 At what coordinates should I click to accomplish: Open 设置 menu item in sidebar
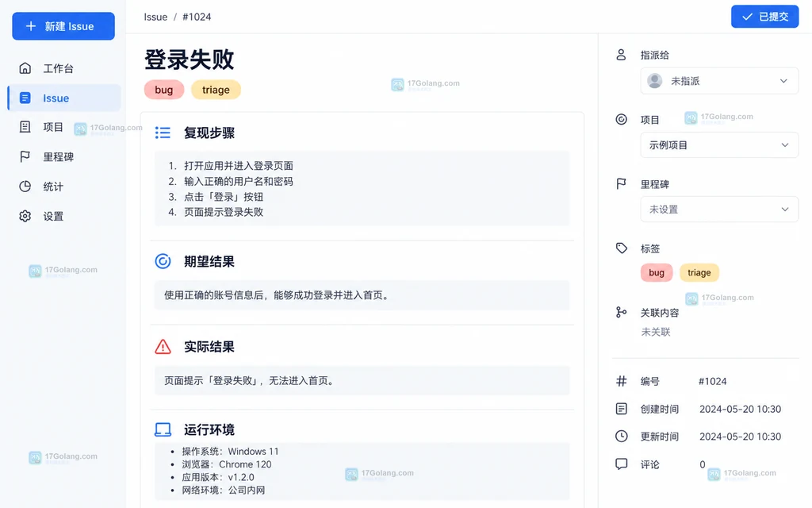click(x=65, y=216)
